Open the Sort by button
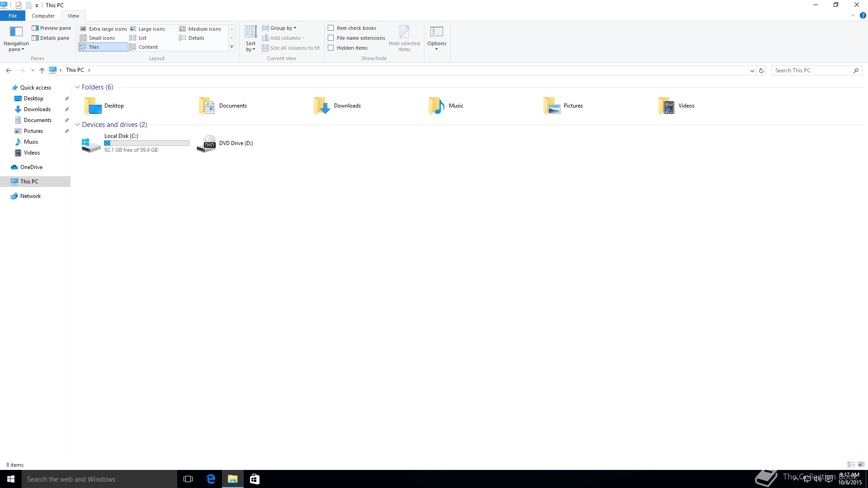This screenshot has width=868, height=488. click(250, 38)
